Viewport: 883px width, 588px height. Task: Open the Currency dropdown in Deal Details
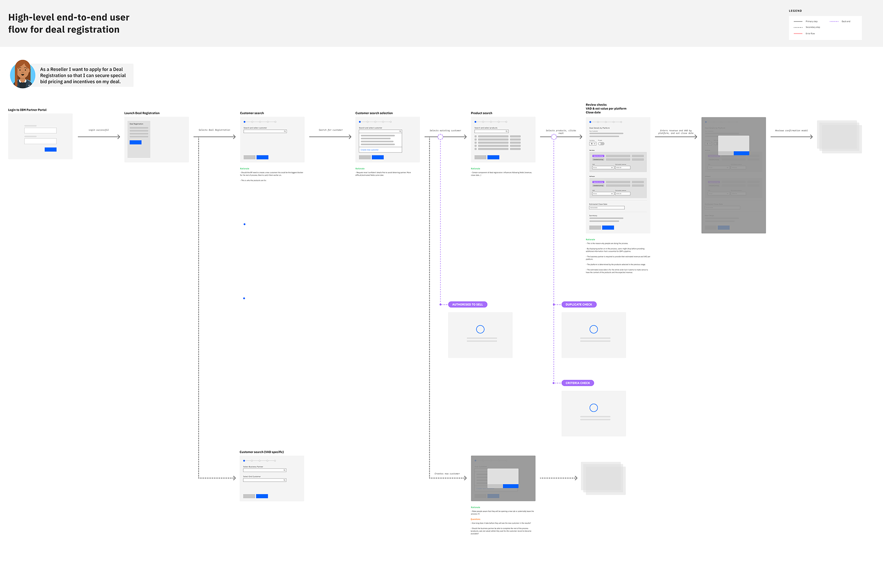(x=593, y=143)
